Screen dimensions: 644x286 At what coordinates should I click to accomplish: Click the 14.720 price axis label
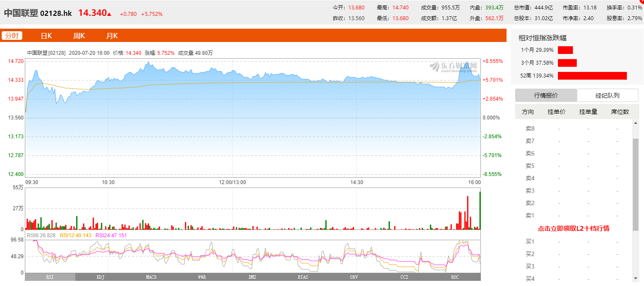click(16, 61)
